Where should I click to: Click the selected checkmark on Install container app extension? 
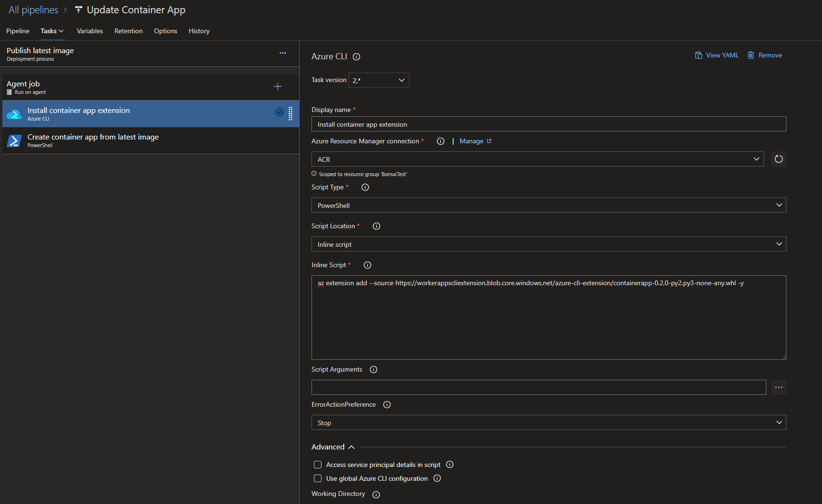[x=280, y=112]
